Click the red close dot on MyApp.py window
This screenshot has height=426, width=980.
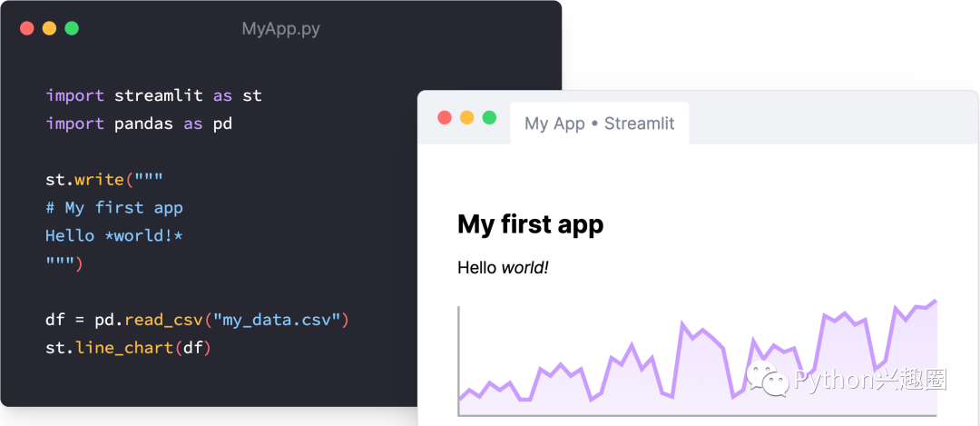(x=26, y=28)
